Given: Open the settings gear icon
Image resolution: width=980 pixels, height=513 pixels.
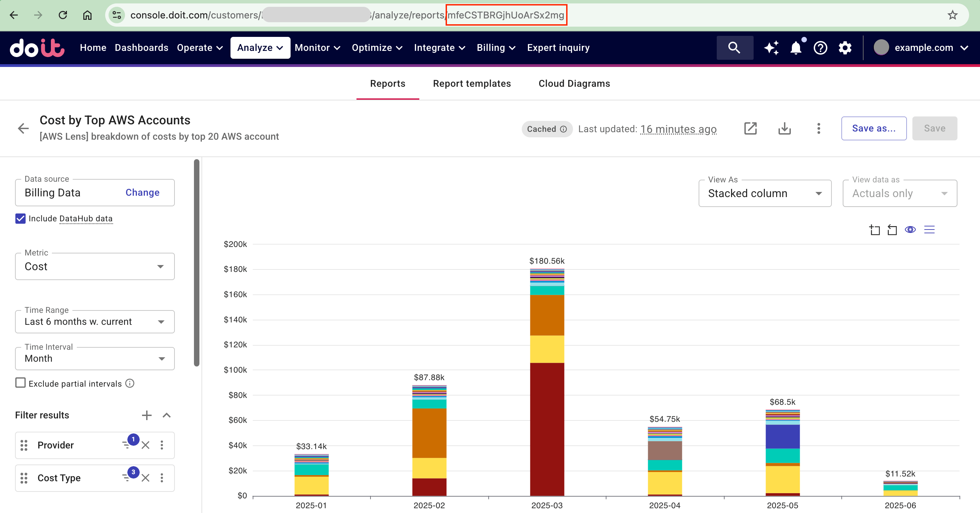Looking at the screenshot, I should pyautogui.click(x=845, y=48).
